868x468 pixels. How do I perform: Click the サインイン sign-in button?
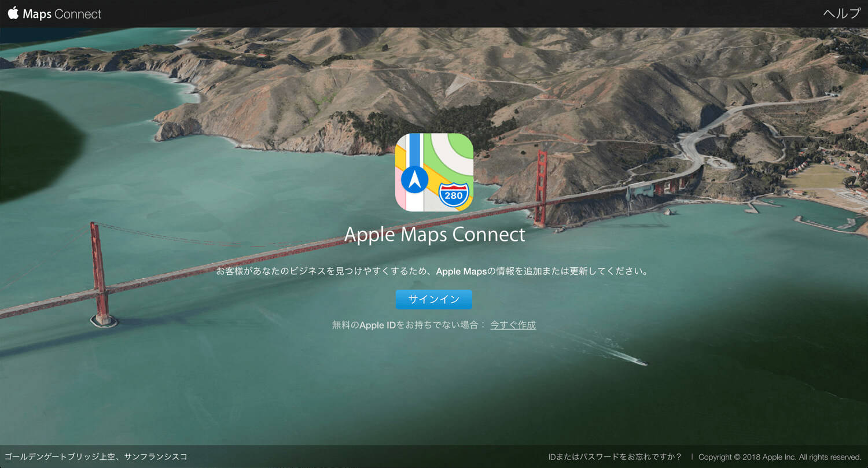[x=434, y=300]
